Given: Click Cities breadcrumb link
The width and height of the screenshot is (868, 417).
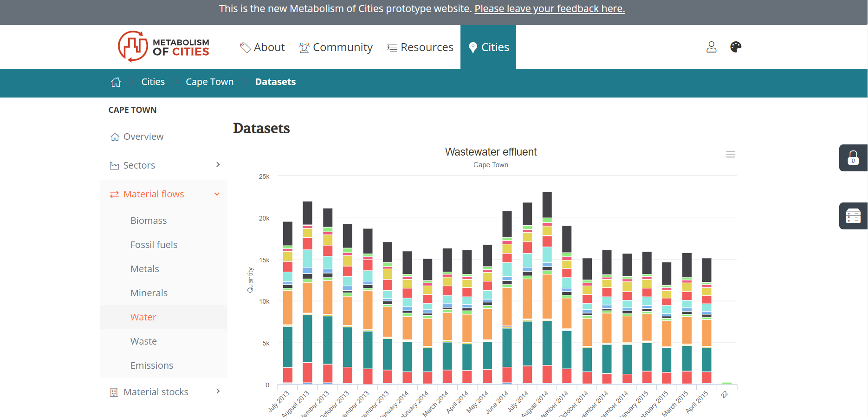Looking at the screenshot, I should 153,82.
